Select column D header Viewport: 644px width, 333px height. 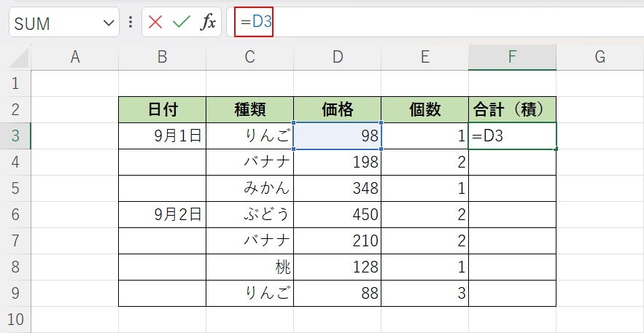337,58
